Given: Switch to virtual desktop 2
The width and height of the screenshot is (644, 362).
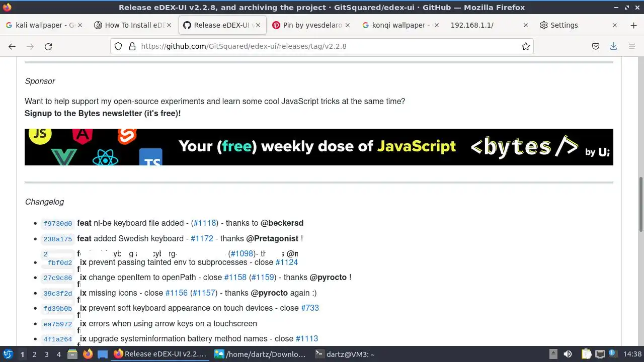Looking at the screenshot, I should tap(34, 354).
